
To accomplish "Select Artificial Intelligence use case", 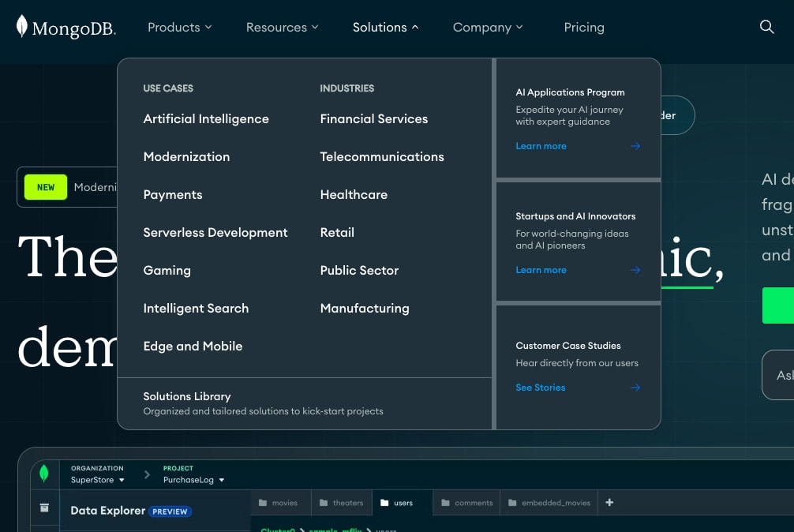I will point(205,119).
